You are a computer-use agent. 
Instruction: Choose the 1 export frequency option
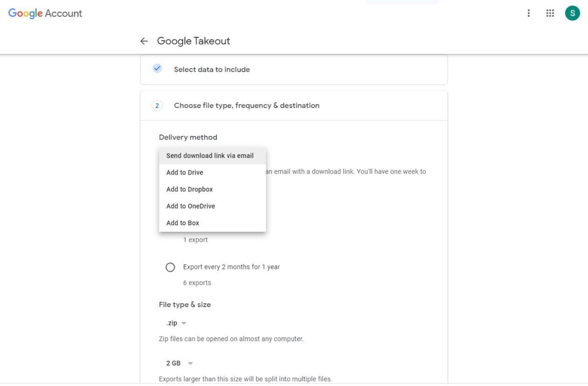[x=196, y=240]
